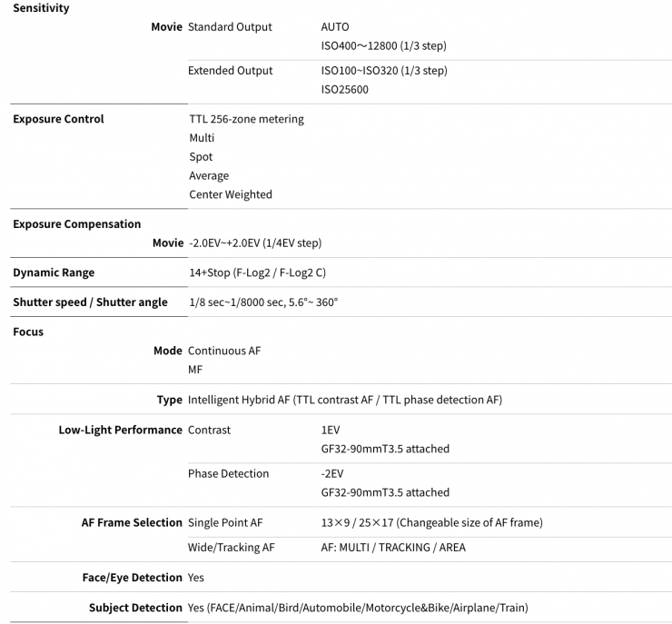Image resolution: width=672 pixels, height=624 pixels.
Task: Click the TTL 256-zone metering text
Action: coord(246,119)
